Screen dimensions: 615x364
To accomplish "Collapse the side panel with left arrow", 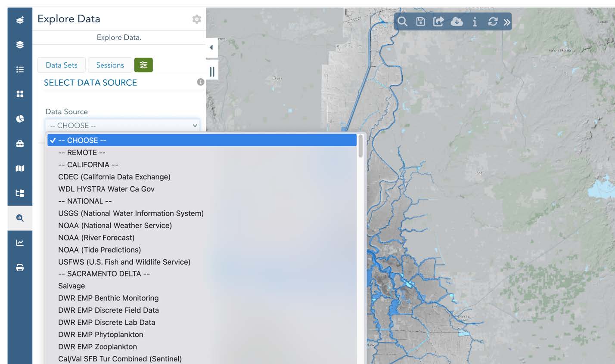I will click(211, 48).
